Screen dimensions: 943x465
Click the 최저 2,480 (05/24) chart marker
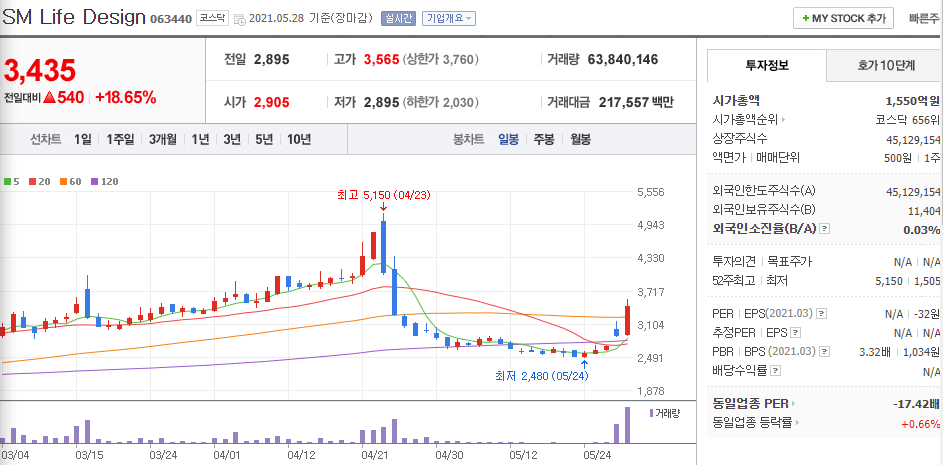click(541, 376)
